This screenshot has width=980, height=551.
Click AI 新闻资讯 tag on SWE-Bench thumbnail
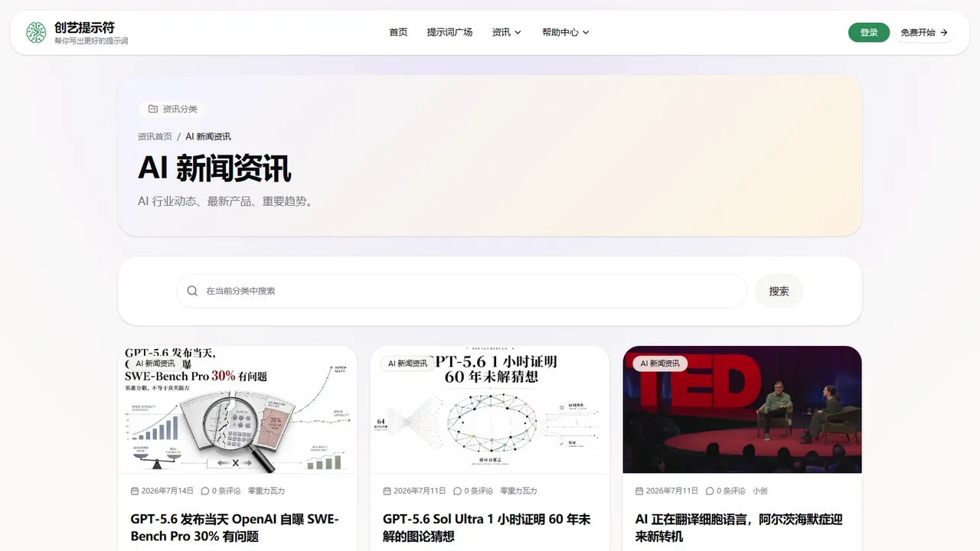click(155, 364)
